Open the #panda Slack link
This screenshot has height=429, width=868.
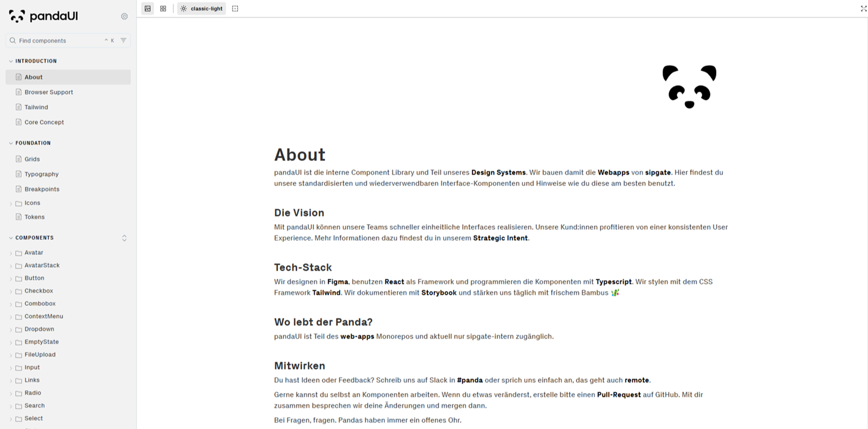pyautogui.click(x=470, y=380)
